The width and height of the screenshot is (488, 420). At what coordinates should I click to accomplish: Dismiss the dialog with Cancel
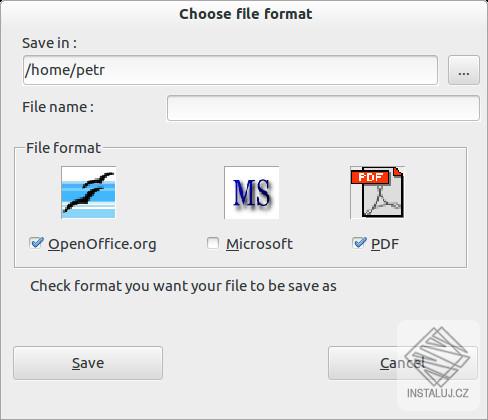pos(403,363)
